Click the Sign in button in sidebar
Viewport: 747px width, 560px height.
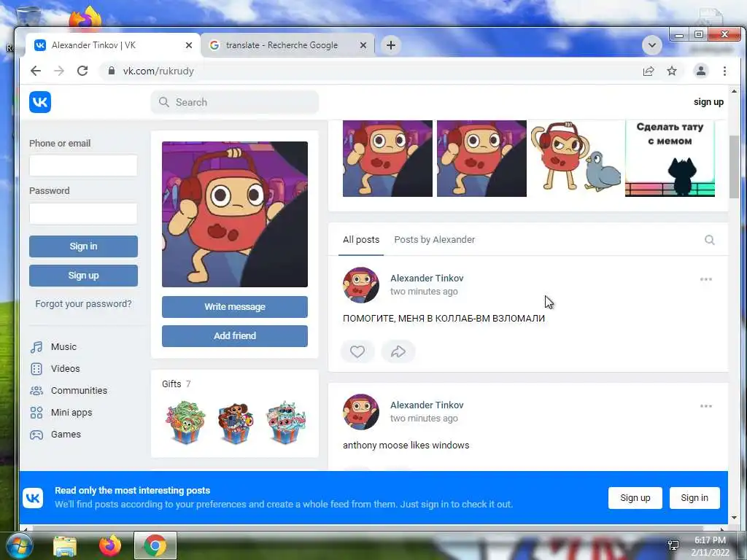click(x=83, y=246)
